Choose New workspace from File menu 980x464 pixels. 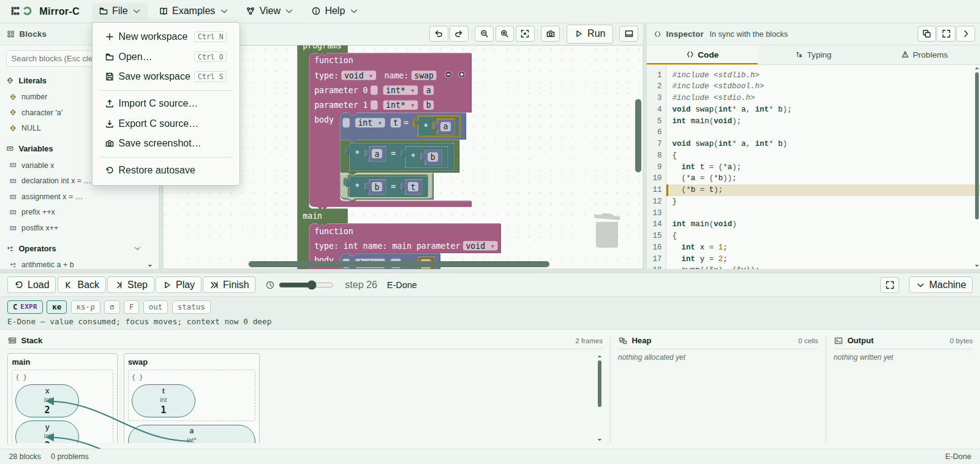166,37
